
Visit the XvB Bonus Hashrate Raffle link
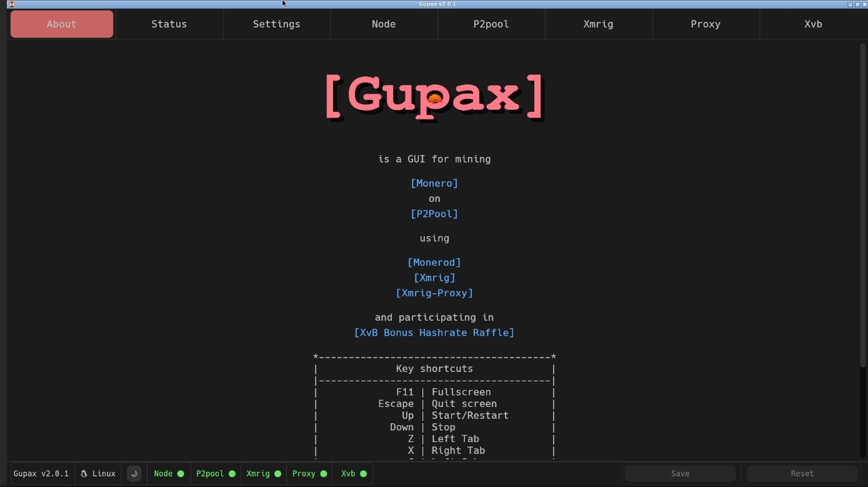tap(434, 333)
